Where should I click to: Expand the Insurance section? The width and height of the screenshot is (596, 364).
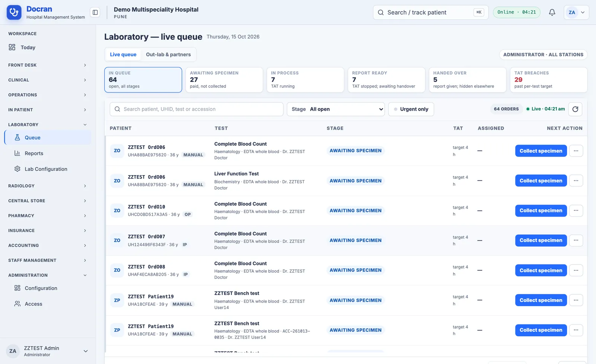[x=48, y=230]
